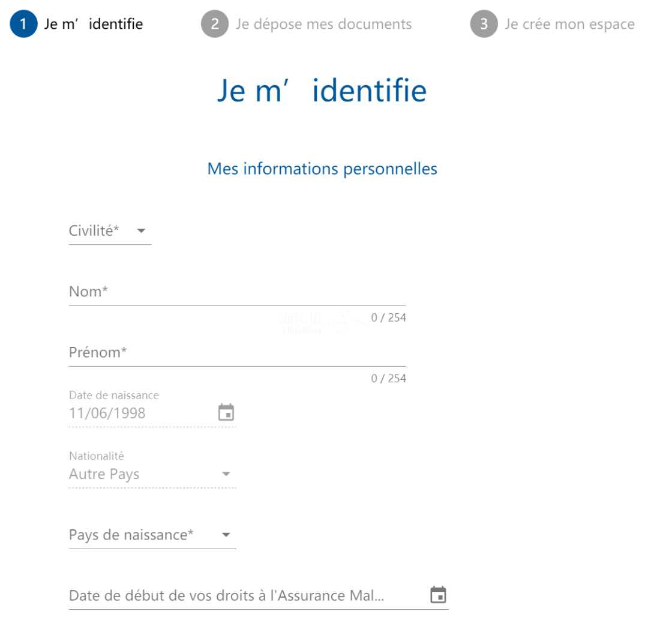The width and height of the screenshot is (648, 644).
Task: Click the Civilité dropdown arrow
Action: click(x=142, y=231)
